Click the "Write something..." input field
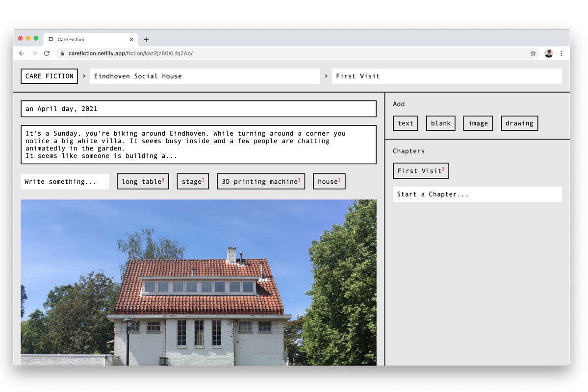Viewport: 588px width, 392px height. pyautogui.click(x=65, y=182)
